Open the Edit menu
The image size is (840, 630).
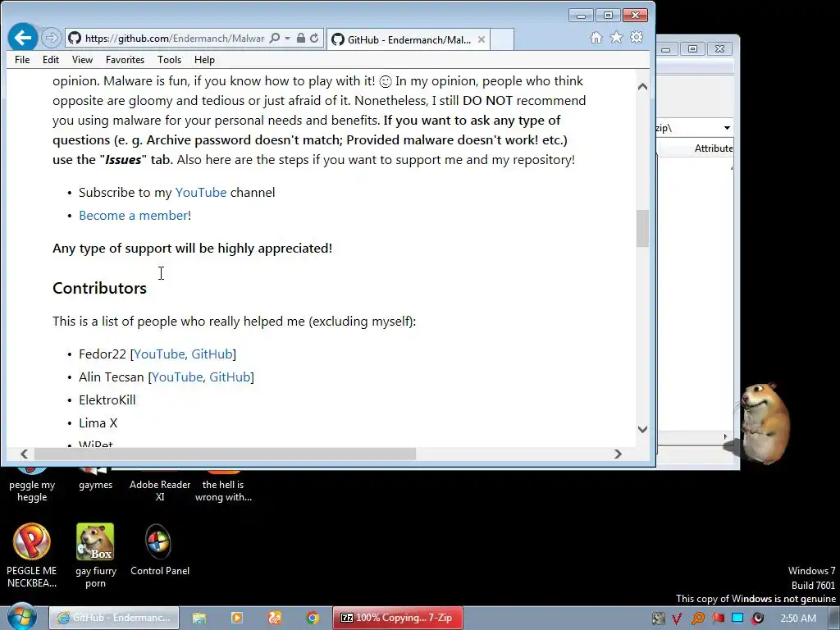click(x=51, y=59)
